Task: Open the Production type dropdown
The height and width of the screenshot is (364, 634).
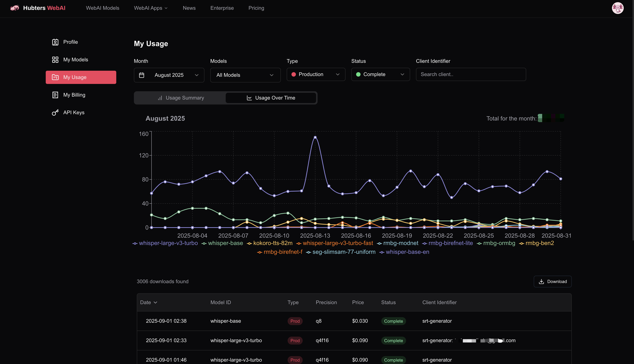Action: tap(316, 75)
